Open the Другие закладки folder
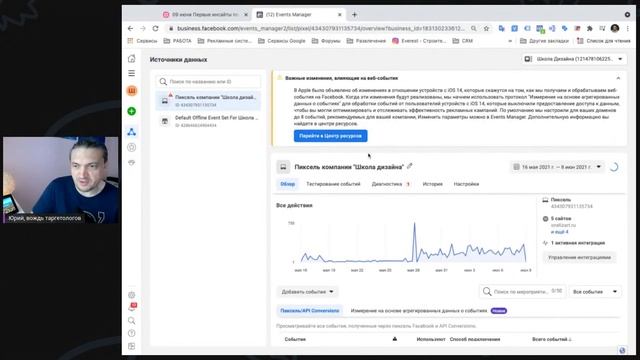 [x=544, y=41]
